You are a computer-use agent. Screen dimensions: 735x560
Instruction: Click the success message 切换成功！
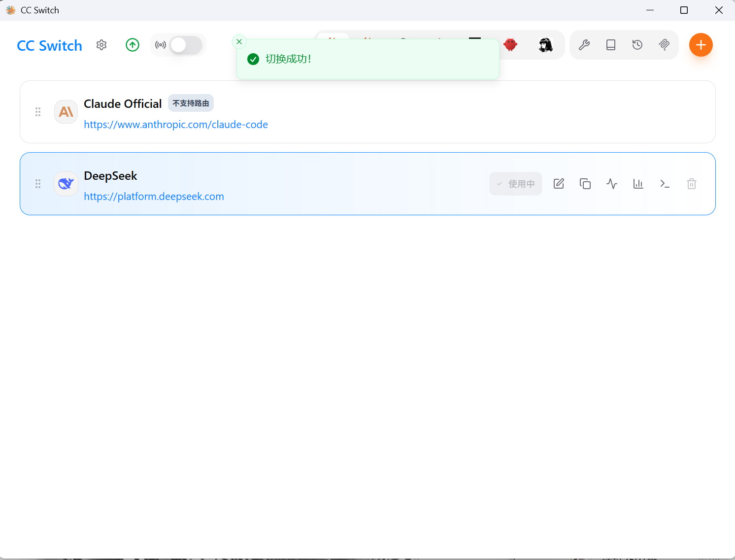pos(288,59)
